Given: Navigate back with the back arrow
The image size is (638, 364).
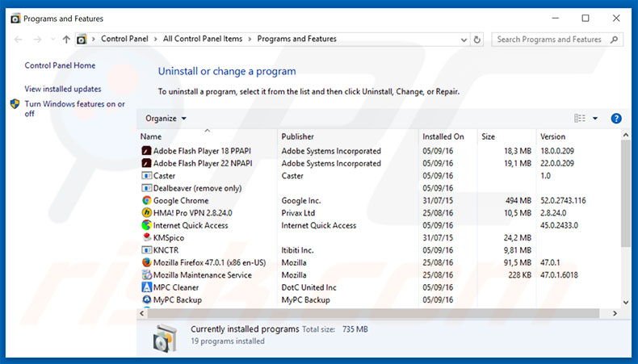Looking at the screenshot, I should tap(18, 40).
